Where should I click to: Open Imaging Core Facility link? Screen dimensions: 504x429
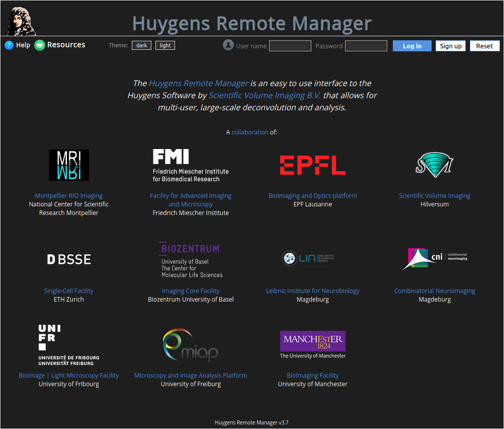[191, 291]
